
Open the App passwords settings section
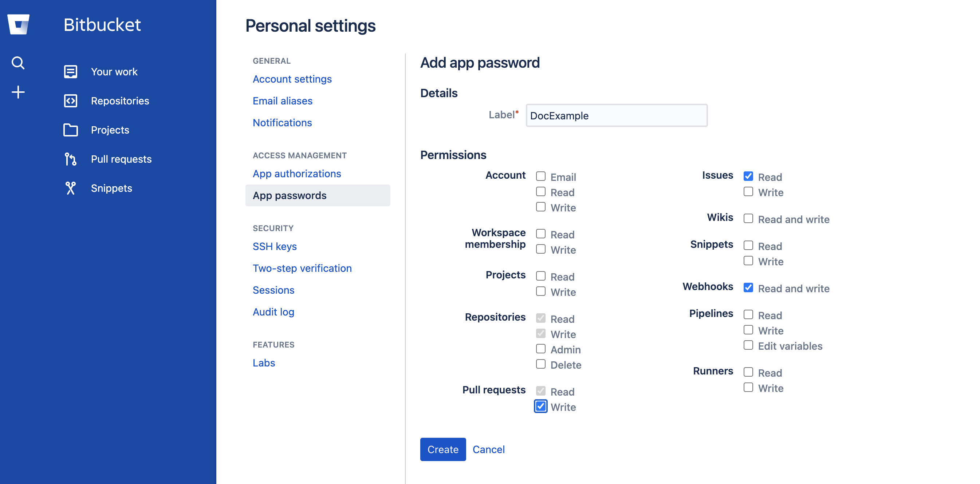(290, 195)
